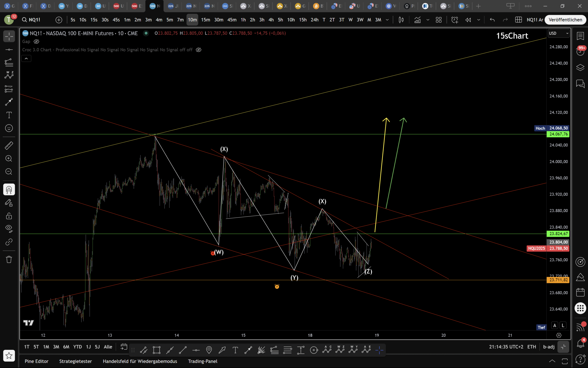Click the trash remove drawings icon
The height and width of the screenshot is (368, 588).
[x=9, y=259]
